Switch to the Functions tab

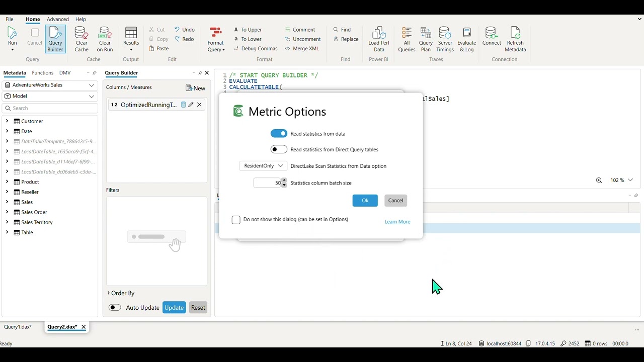(x=43, y=73)
